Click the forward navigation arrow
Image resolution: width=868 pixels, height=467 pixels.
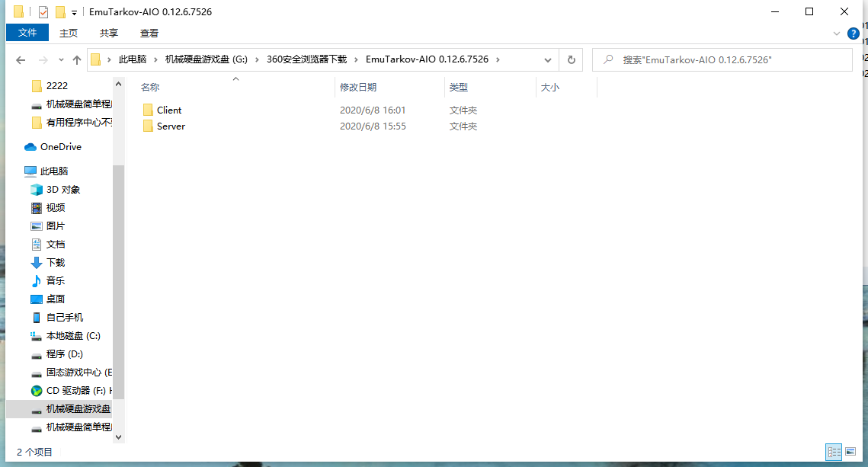click(x=43, y=59)
